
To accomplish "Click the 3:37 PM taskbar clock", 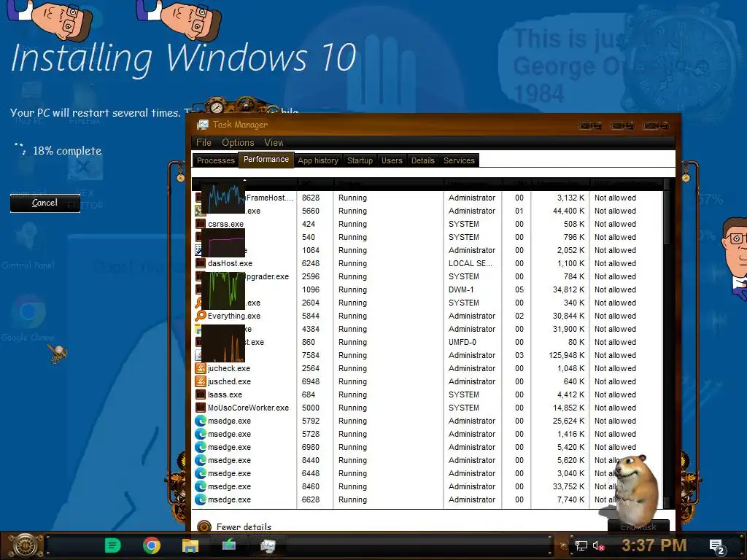I will pyautogui.click(x=654, y=545).
